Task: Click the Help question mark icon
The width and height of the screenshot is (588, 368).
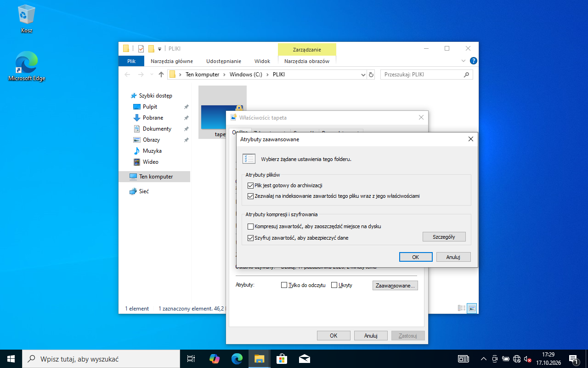Action: [x=474, y=61]
